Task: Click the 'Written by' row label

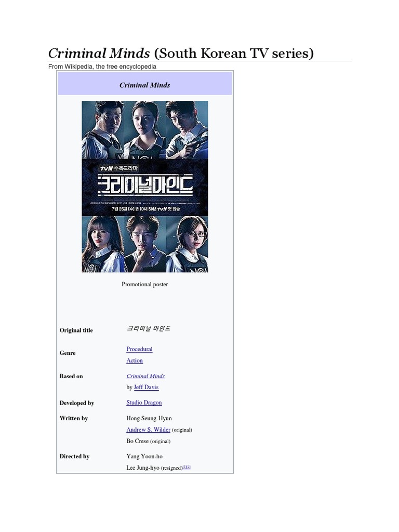Action: click(74, 418)
